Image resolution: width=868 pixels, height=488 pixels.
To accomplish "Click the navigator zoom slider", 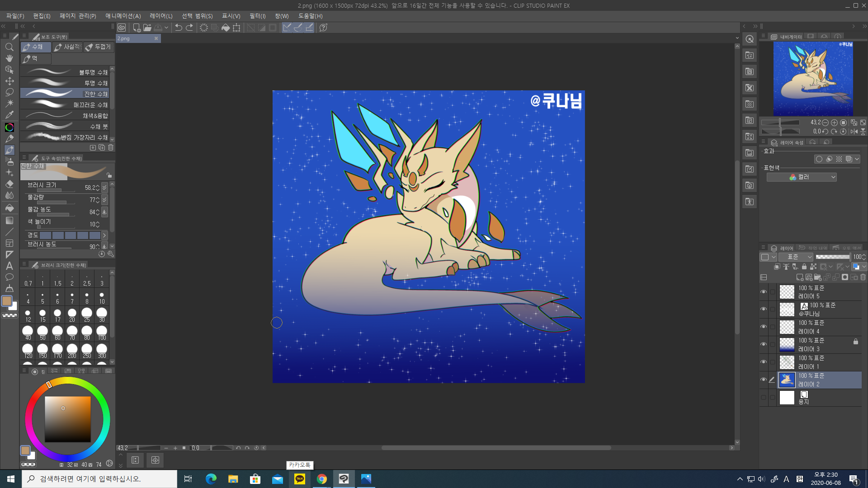I will [x=780, y=122].
